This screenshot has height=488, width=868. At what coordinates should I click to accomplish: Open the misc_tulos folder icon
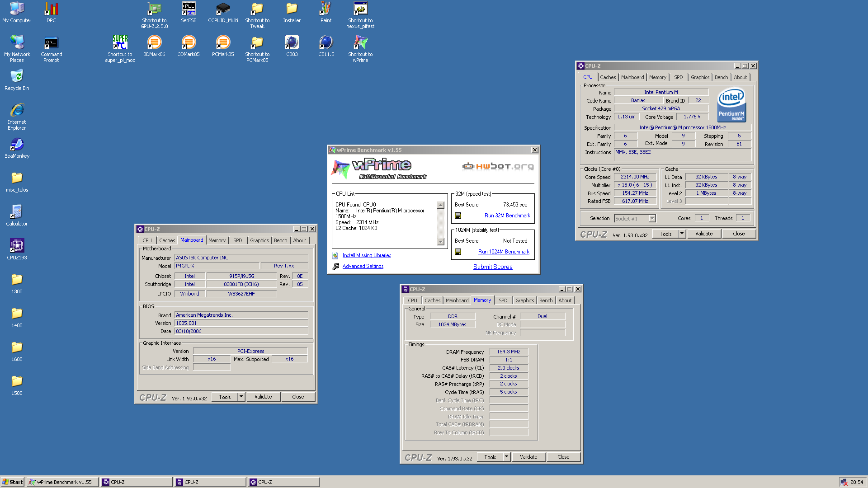17,182
